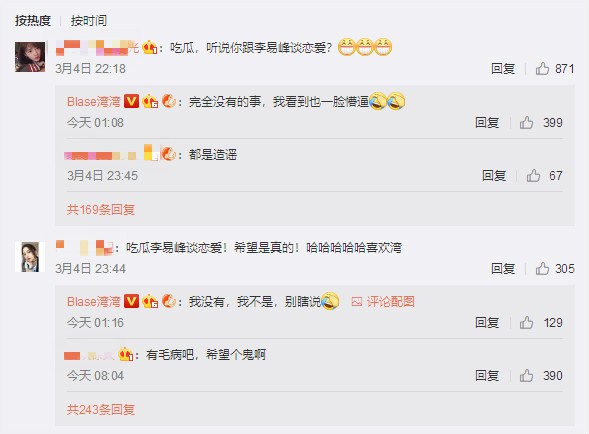This screenshot has height=434, width=589.
Task: Open the first commenter's avatar
Action: click(30, 57)
